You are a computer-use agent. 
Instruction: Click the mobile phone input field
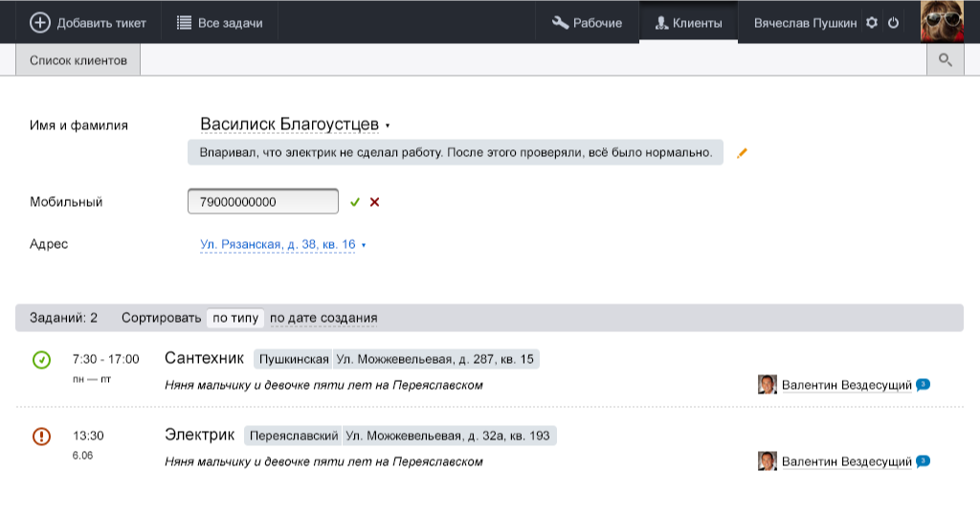[263, 202]
